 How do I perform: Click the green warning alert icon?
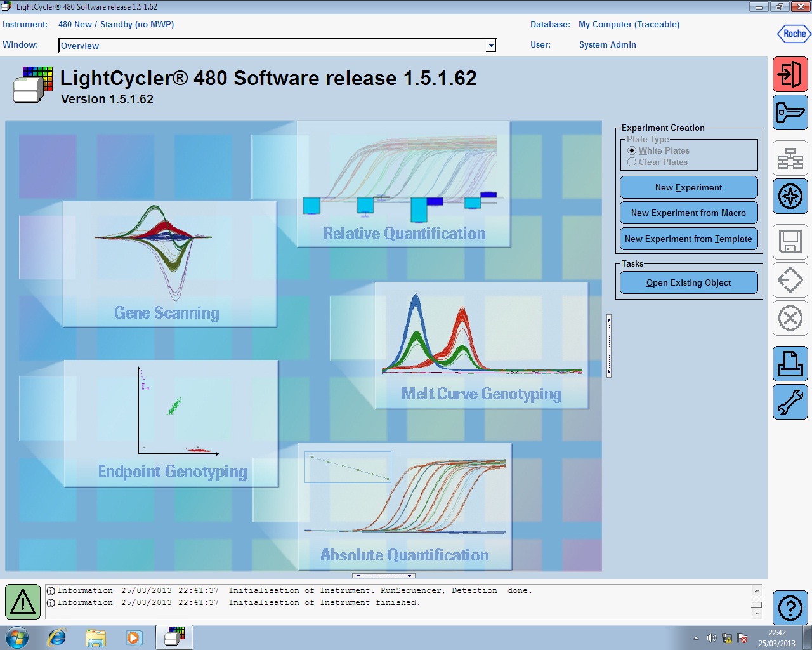(x=23, y=601)
